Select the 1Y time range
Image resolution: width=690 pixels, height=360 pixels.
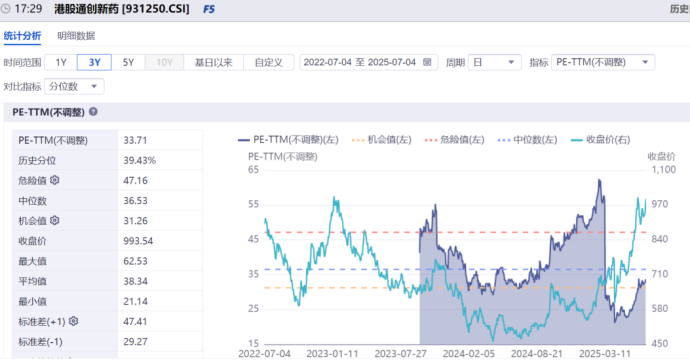(61, 62)
